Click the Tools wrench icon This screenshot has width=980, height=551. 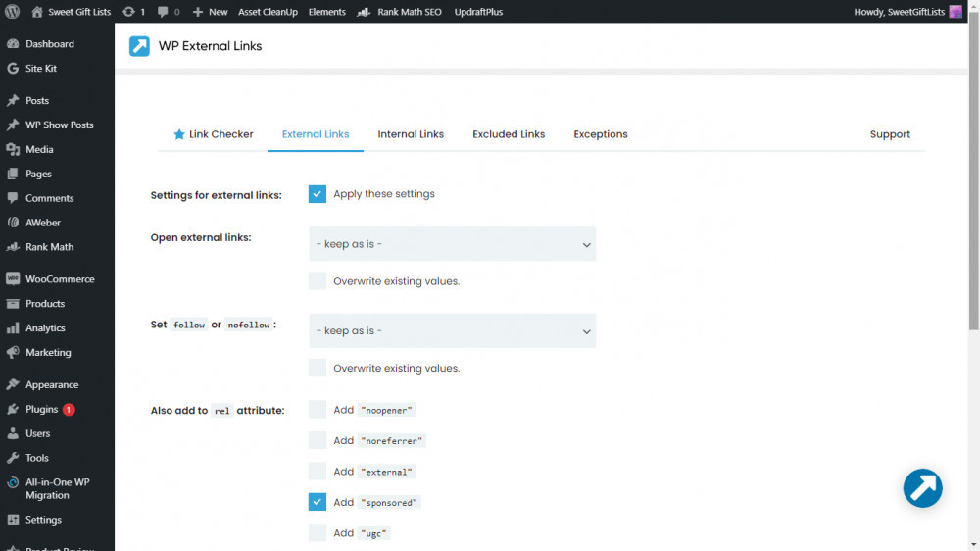13,458
